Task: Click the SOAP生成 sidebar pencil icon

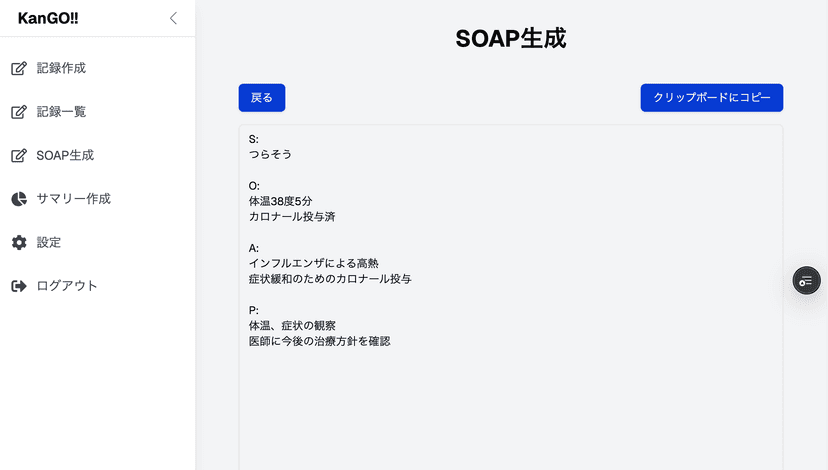Action: pyautogui.click(x=19, y=156)
